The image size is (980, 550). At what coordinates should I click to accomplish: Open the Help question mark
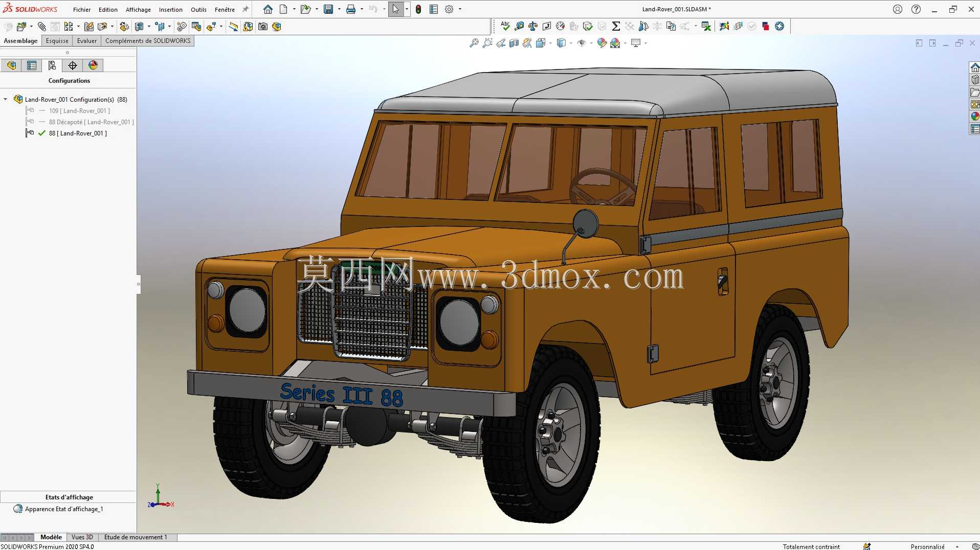click(x=916, y=9)
